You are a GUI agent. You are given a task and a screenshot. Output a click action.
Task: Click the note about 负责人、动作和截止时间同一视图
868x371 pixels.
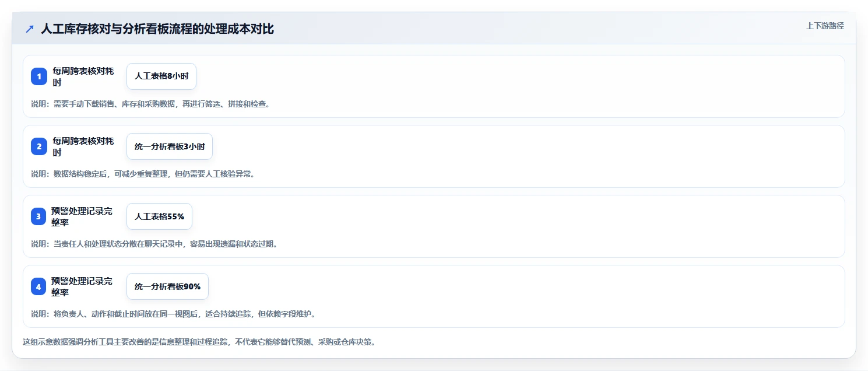174,314
